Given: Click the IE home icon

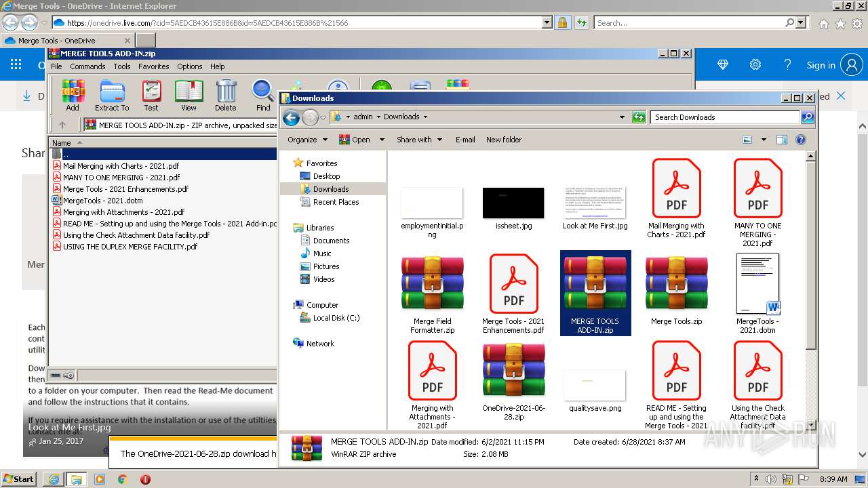Looking at the screenshot, I should [823, 23].
